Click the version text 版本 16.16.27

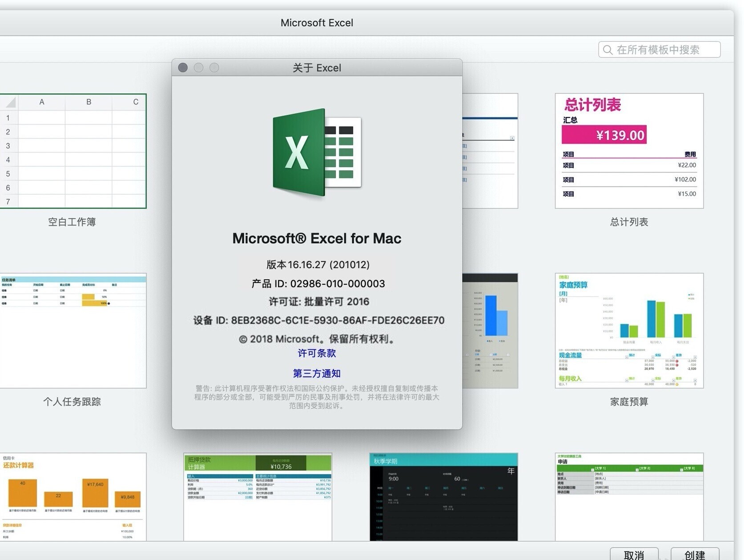pyautogui.click(x=318, y=265)
